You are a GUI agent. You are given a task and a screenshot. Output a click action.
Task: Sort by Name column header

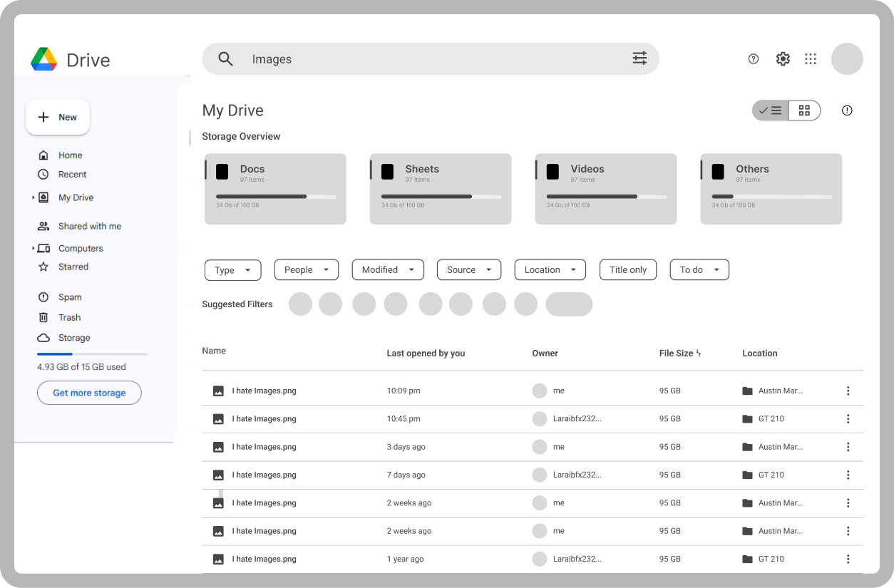214,351
